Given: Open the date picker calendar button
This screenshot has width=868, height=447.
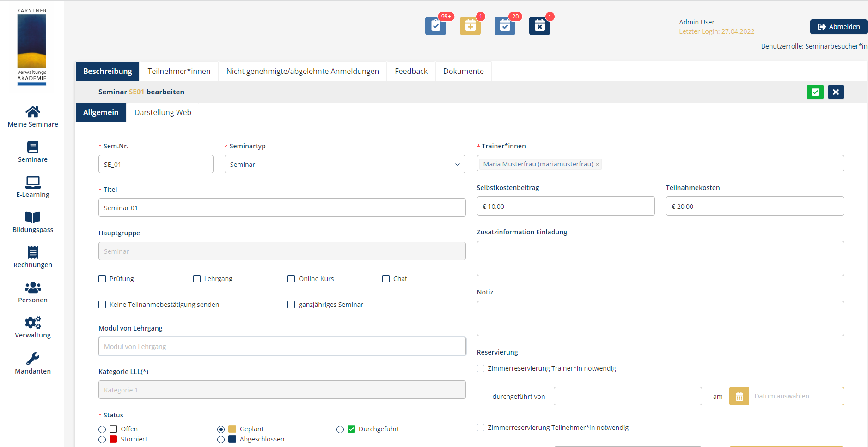Looking at the screenshot, I should 739,396.
